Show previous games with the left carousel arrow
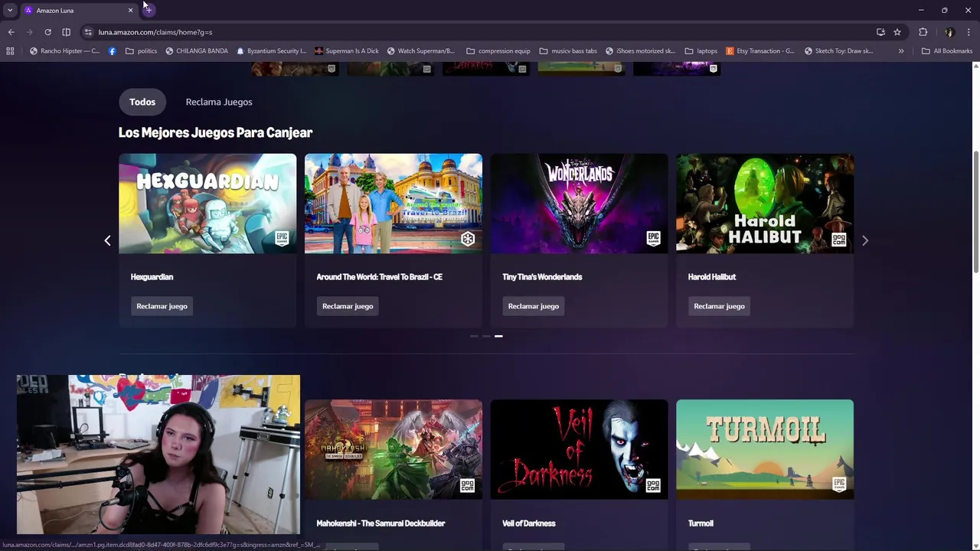 pos(107,240)
